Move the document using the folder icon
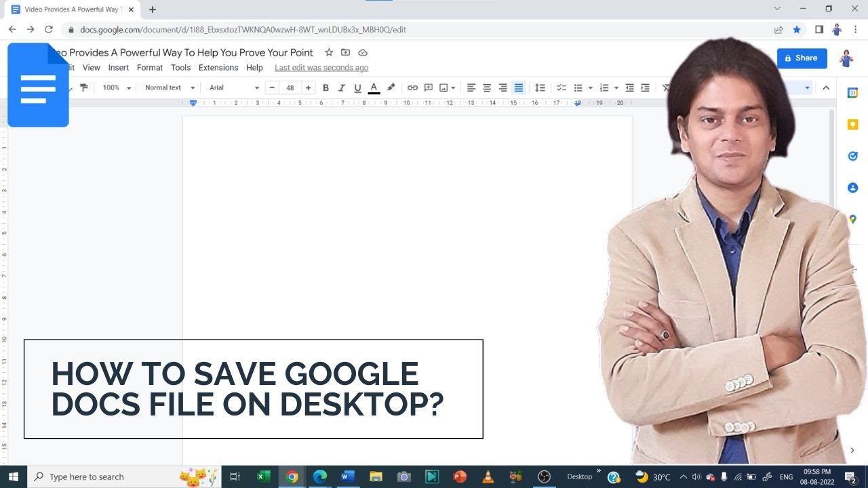The width and height of the screenshot is (868, 488). (x=346, y=52)
